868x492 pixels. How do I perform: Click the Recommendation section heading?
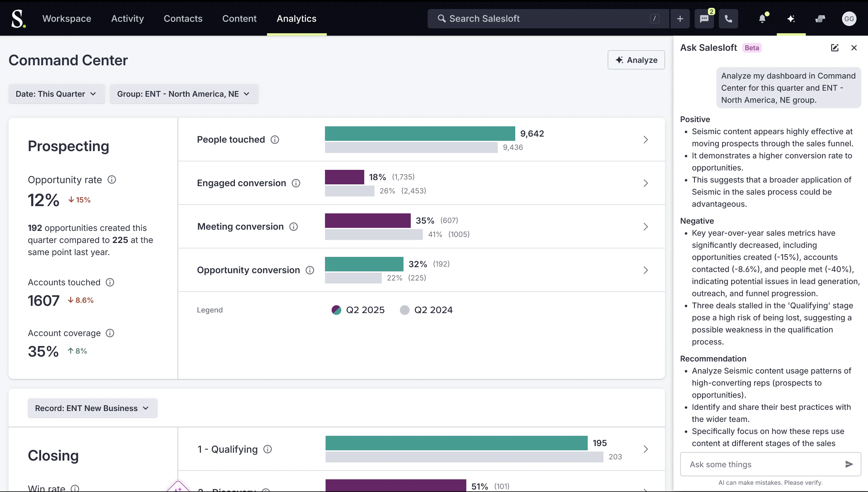713,359
